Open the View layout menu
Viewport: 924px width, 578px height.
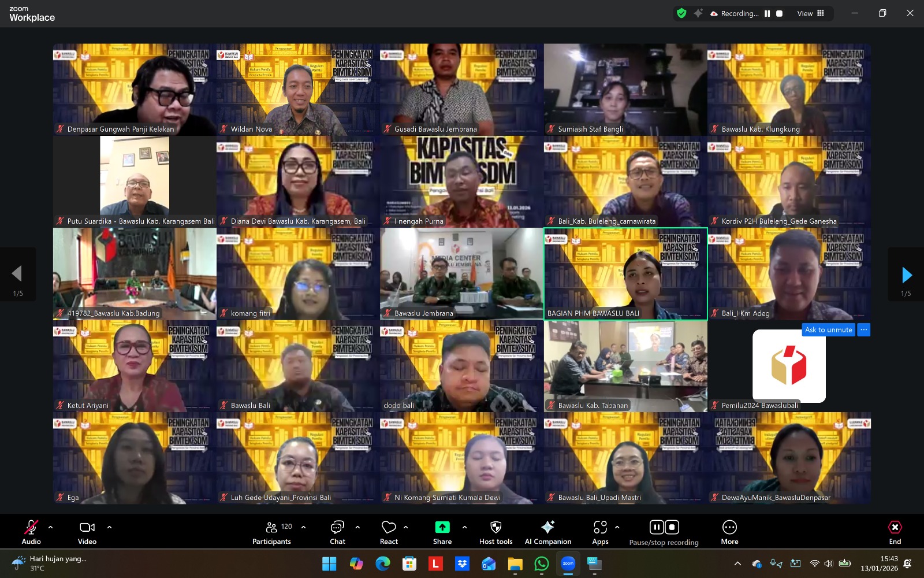(x=810, y=13)
